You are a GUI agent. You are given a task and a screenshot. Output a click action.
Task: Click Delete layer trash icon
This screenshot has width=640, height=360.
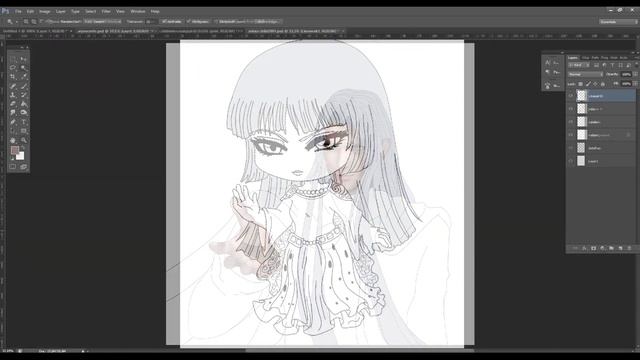(629, 248)
